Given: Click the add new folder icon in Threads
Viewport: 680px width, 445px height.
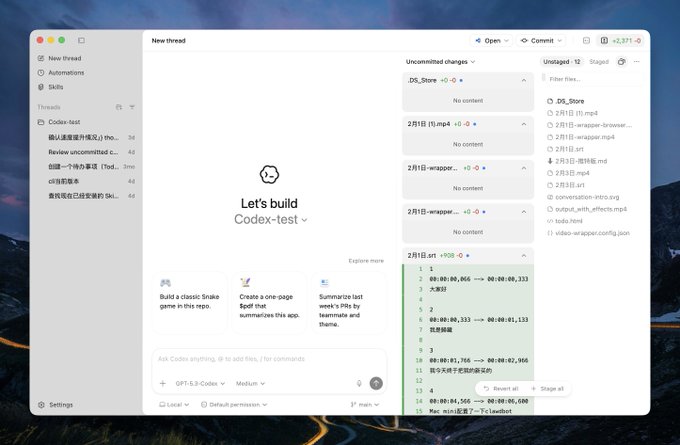Looking at the screenshot, I should tap(119, 106).
